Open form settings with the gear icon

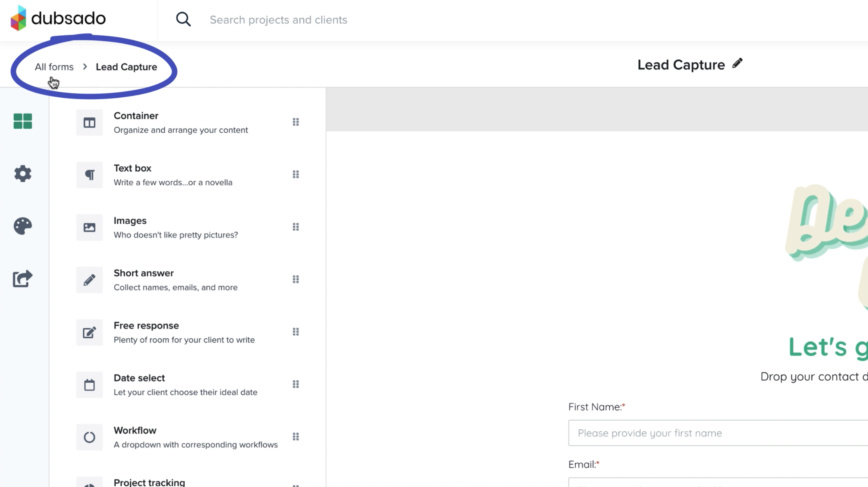[22, 174]
